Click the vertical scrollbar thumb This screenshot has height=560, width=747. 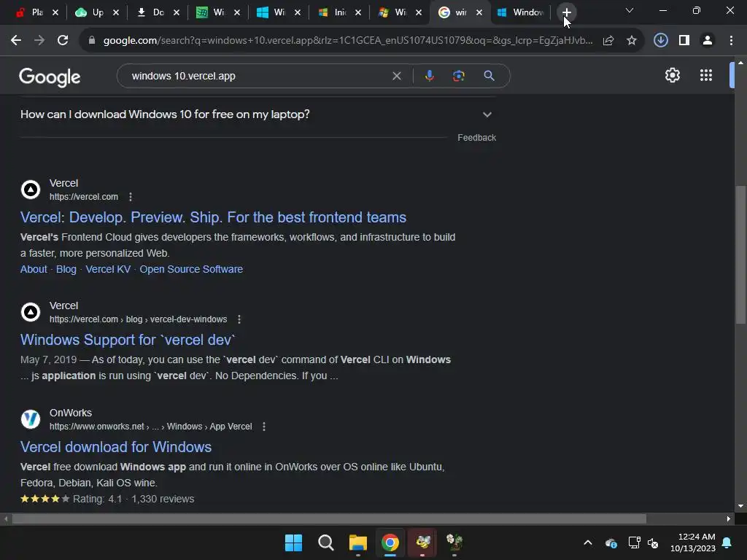(x=740, y=254)
